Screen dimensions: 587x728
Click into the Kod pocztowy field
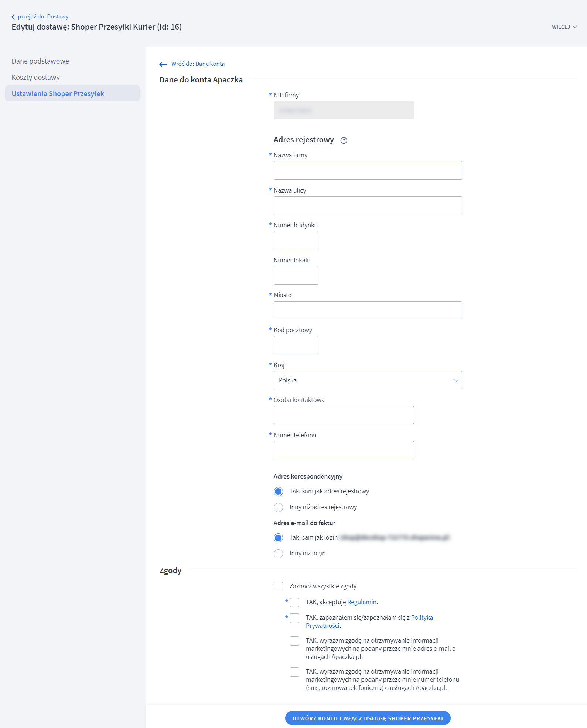(296, 345)
